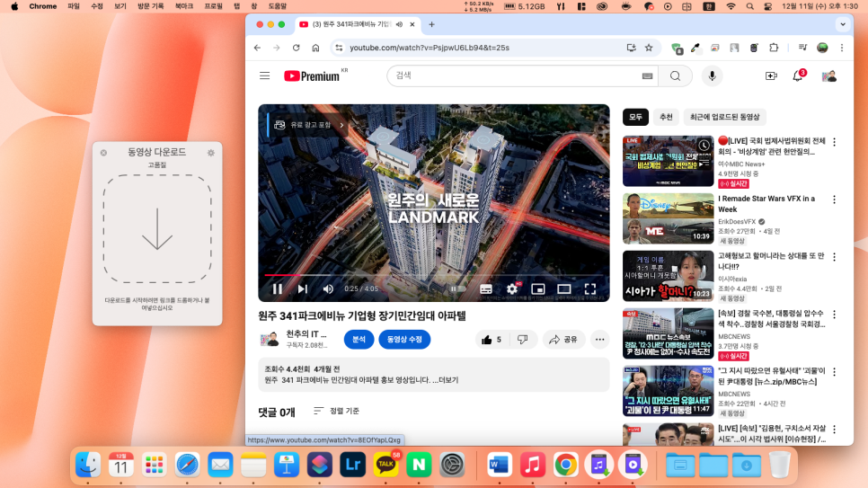This screenshot has height=488, width=868.
Task: Start voice search with microphone
Action: [712, 75]
